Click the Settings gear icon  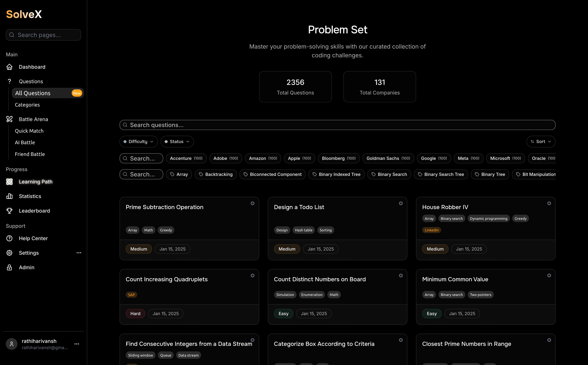tap(9, 253)
